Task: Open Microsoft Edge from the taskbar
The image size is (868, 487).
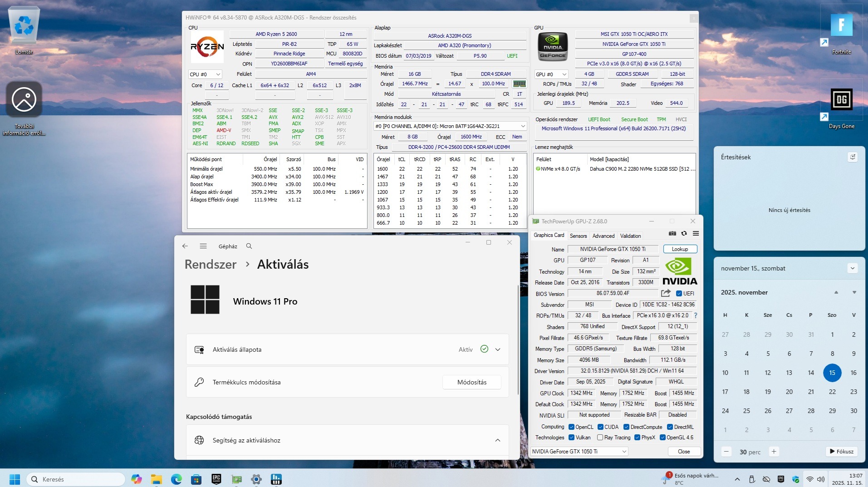Action: point(176,479)
